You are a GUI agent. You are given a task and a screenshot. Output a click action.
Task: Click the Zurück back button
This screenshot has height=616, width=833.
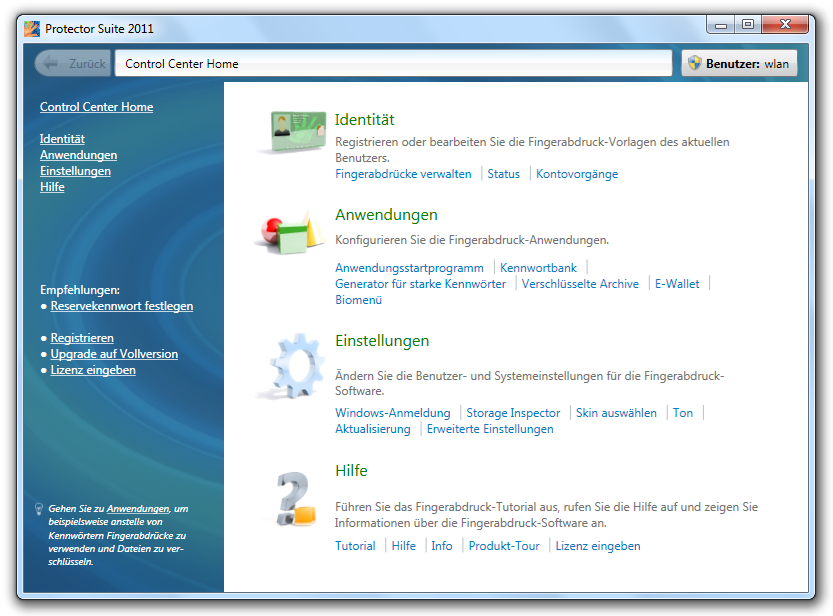(73, 63)
